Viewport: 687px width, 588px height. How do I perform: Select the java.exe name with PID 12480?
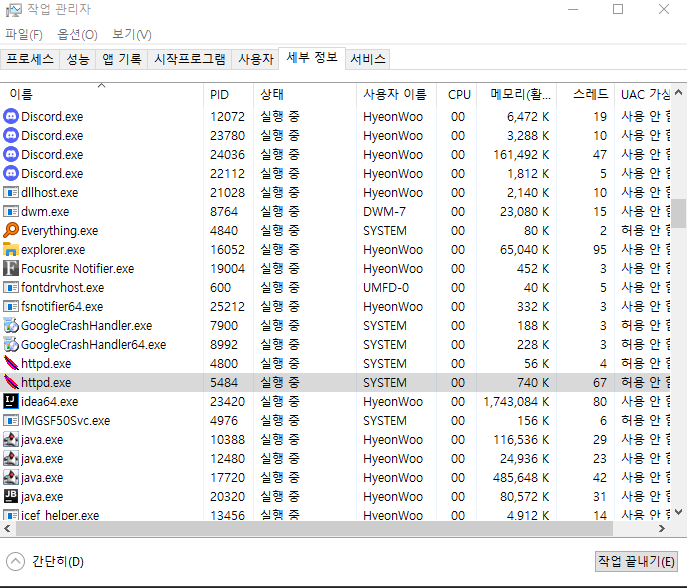tap(42, 458)
